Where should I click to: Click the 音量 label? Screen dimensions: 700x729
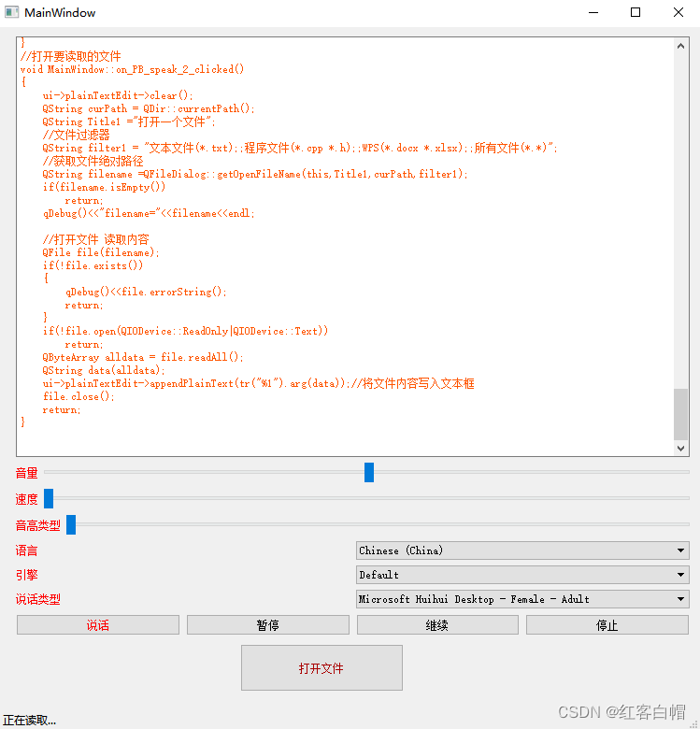tap(26, 473)
